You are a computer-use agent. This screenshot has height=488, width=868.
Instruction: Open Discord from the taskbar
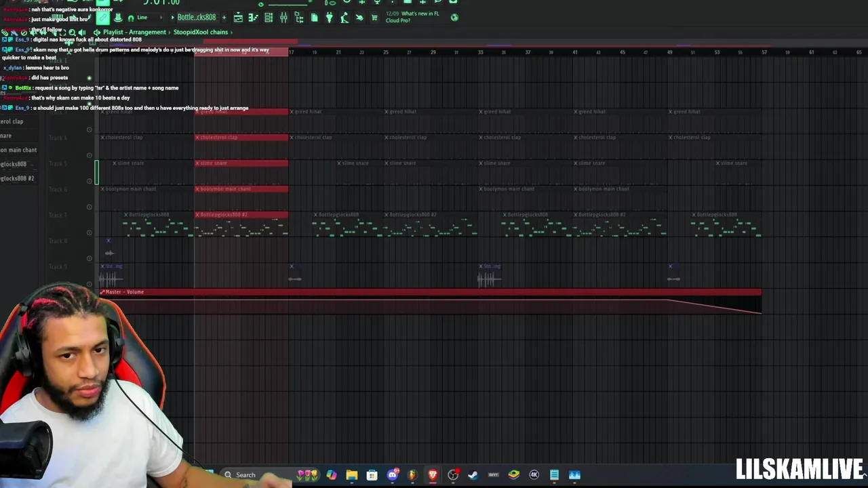click(392, 475)
